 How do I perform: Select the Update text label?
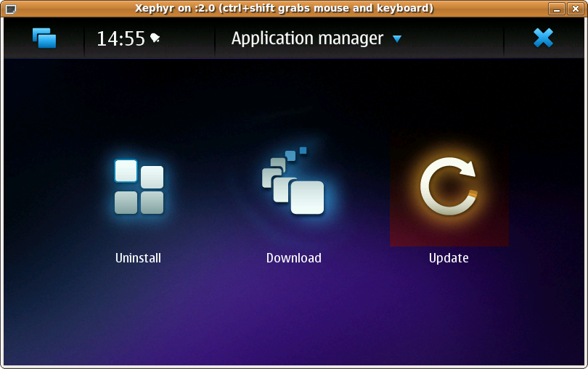449,258
